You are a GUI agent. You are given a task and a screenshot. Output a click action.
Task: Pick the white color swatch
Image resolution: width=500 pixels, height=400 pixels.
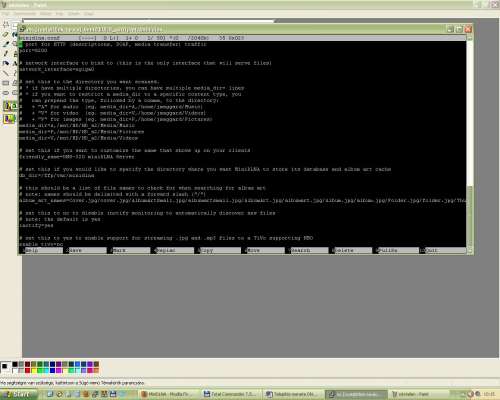click(x=15, y=370)
